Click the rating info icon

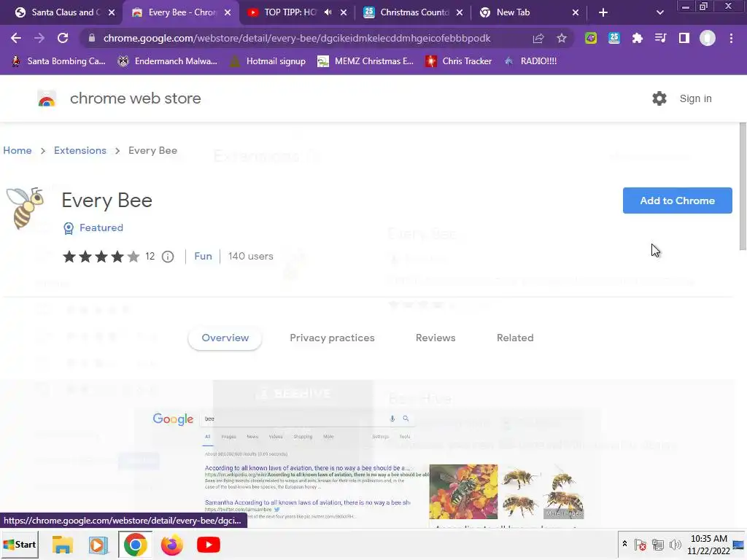(168, 257)
